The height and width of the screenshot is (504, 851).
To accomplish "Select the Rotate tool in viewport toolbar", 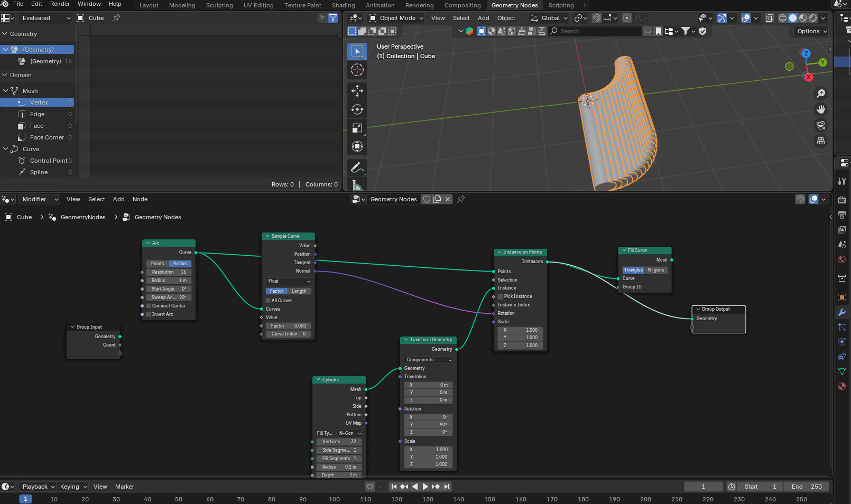I will pos(357,109).
